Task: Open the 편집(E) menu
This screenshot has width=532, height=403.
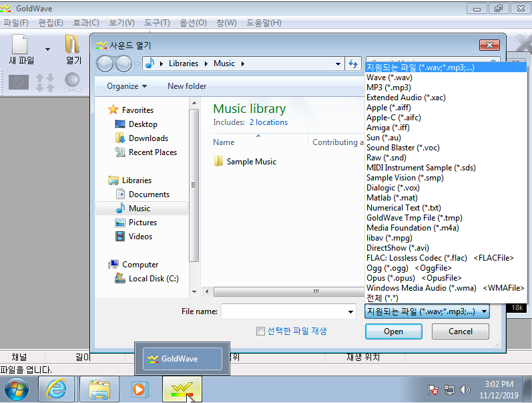Action: point(51,23)
